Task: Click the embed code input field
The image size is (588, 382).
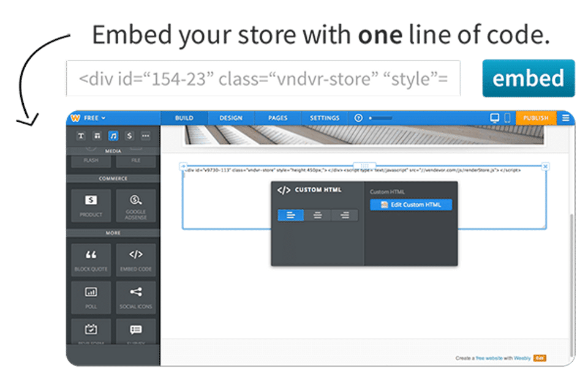Action: point(263,78)
